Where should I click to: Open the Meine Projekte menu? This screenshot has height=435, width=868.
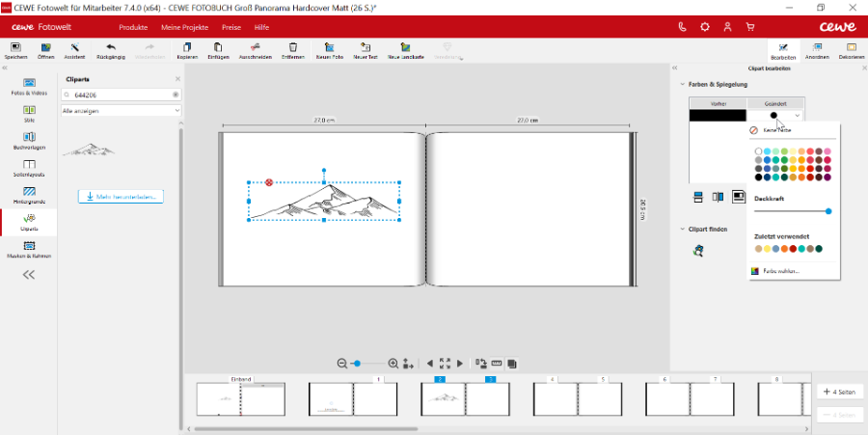click(x=184, y=27)
